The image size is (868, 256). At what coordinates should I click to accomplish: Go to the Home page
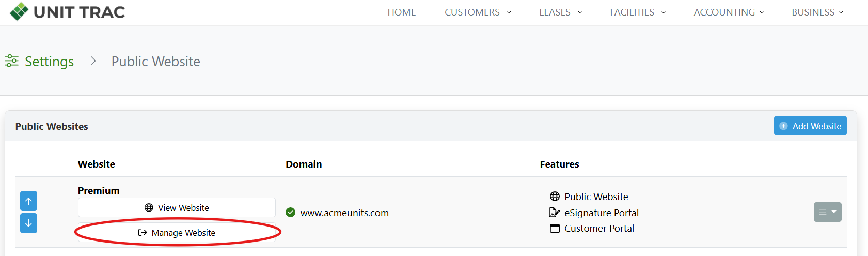[402, 12]
